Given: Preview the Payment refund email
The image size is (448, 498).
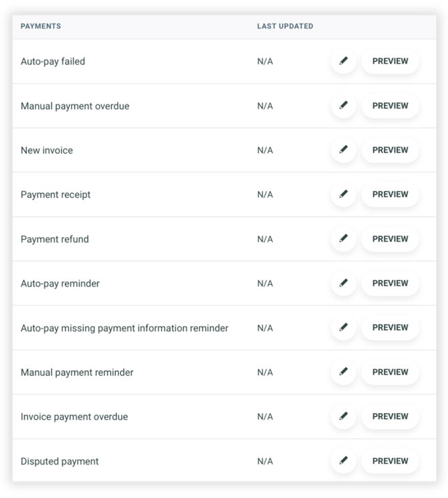Looking at the screenshot, I should (x=390, y=239).
